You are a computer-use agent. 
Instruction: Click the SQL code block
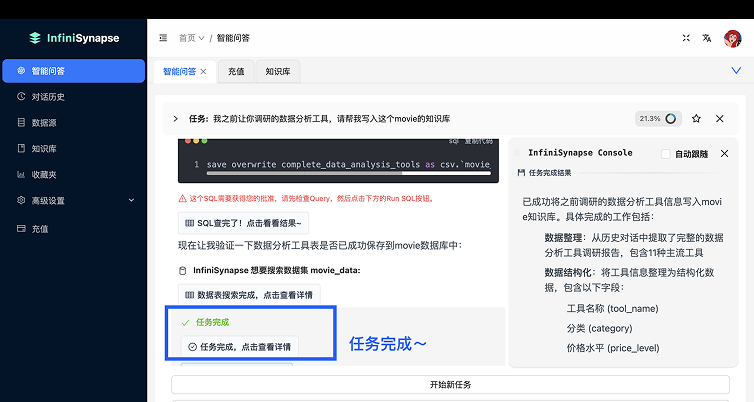pyautogui.click(x=338, y=161)
